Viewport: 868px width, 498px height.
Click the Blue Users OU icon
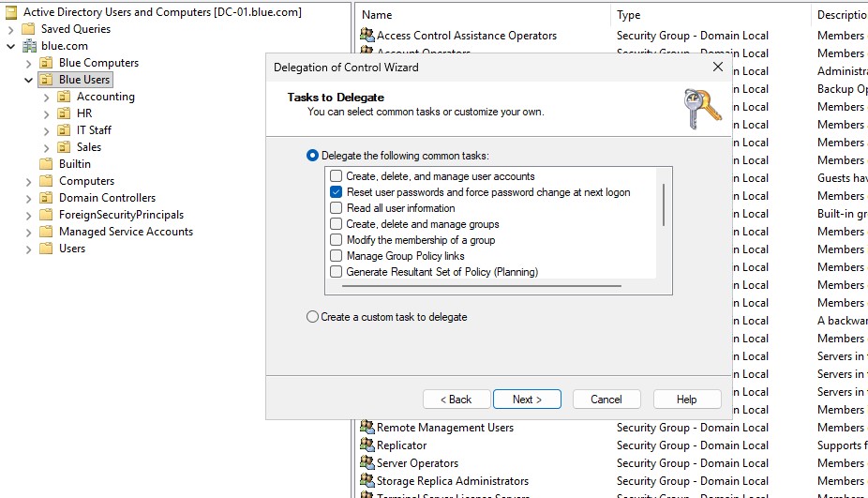(x=47, y=80)
